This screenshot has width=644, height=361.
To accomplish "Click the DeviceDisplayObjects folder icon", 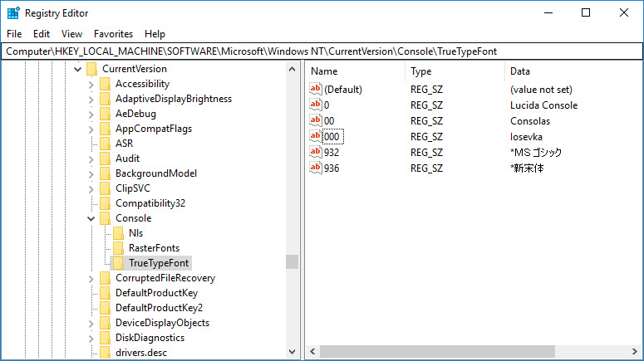I will click(106, 323).
